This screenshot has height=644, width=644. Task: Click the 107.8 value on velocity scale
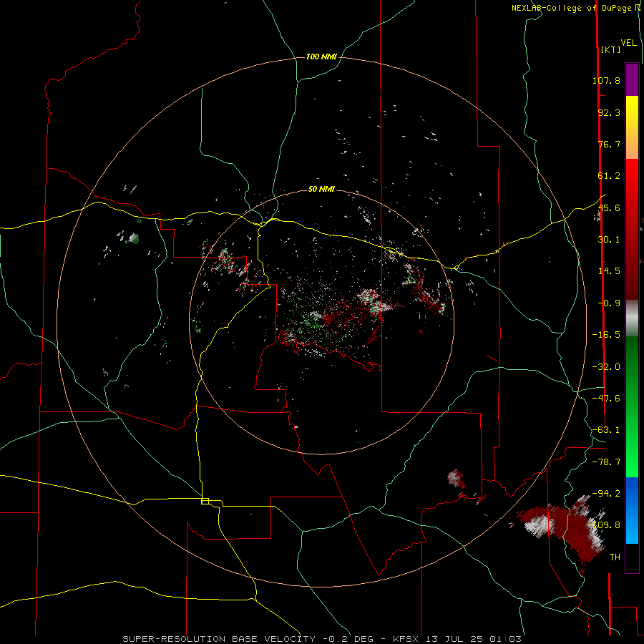click(x=606, y=80)
